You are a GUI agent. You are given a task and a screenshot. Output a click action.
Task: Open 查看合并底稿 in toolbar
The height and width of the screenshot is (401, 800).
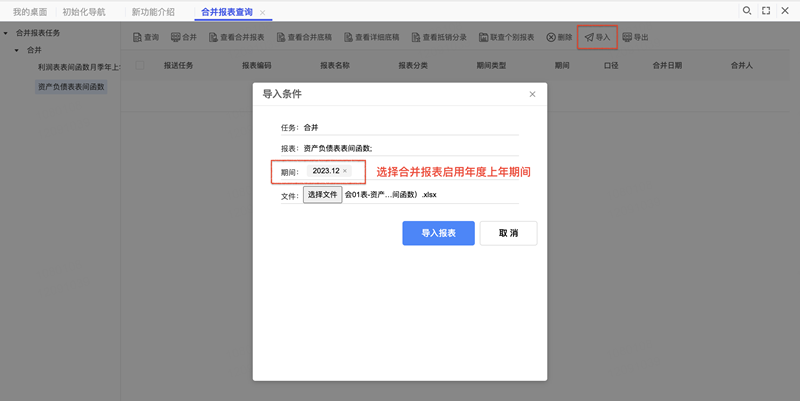tap(304, 37)
